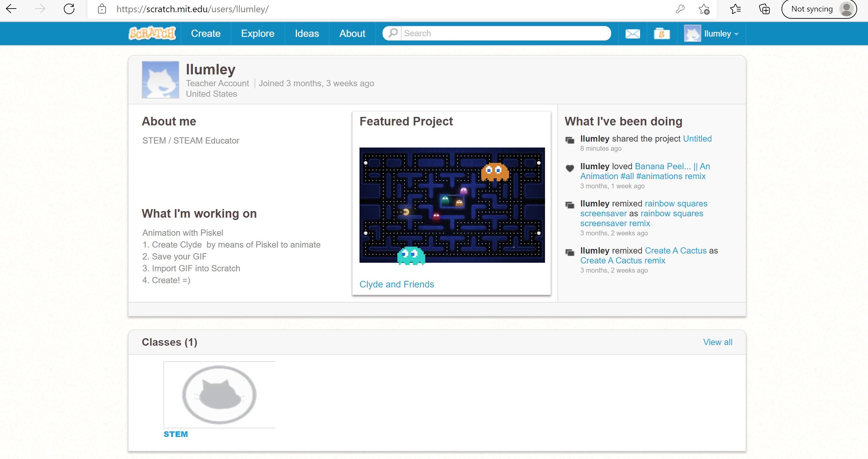Open the STEM class name link
This screenshot has height=459, width=868.
coord(176,434)
